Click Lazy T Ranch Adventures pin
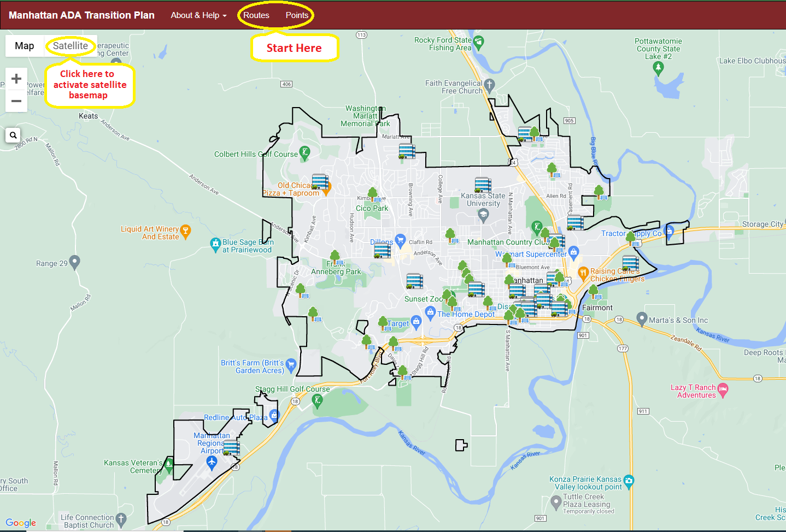 (x=723, y=390)
